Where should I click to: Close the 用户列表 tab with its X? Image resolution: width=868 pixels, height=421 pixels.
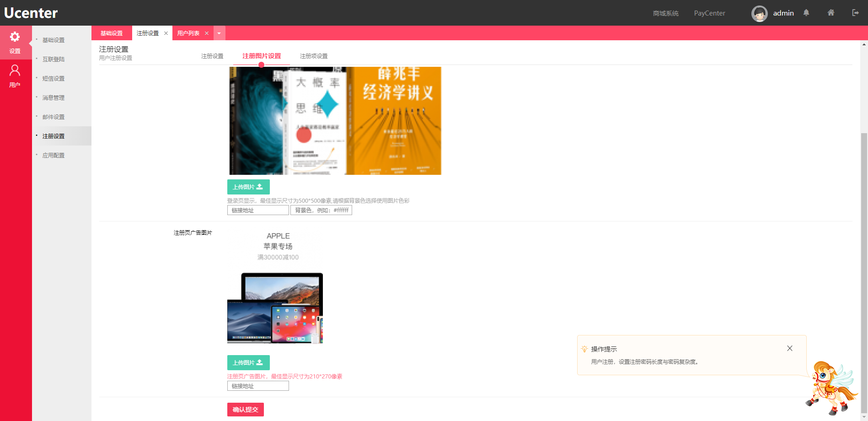tap(207, 33)
